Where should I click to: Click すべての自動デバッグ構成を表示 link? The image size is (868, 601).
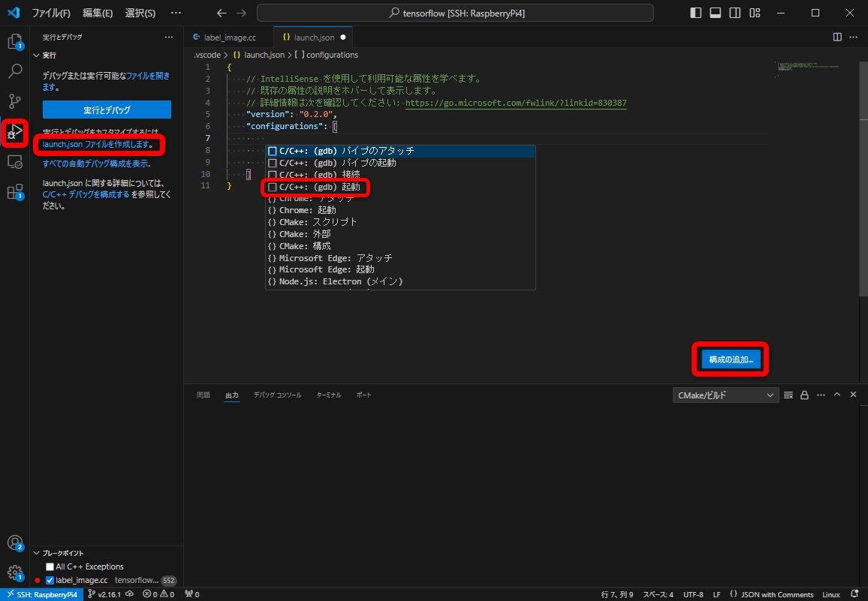coord(95,164)
